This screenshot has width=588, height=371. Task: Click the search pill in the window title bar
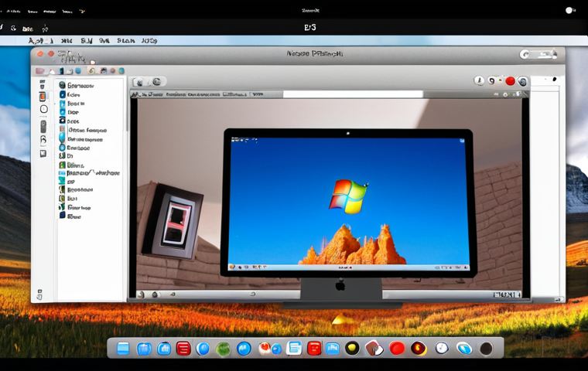click(538, 55)
